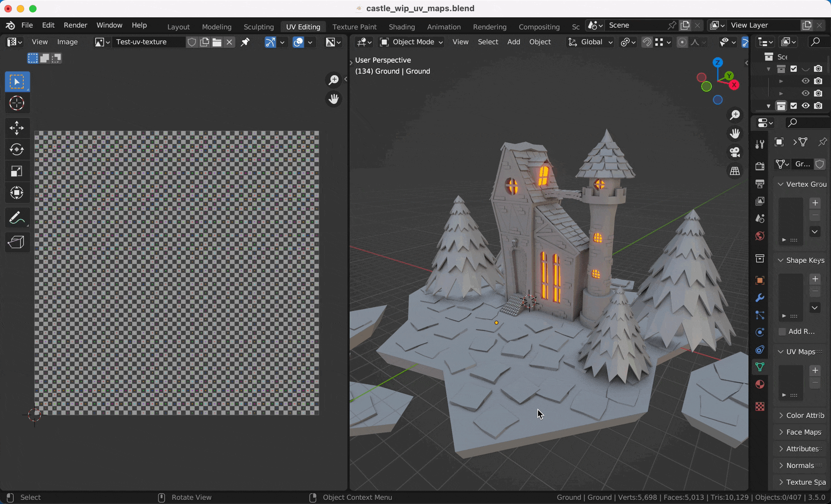Select the Transform tool in UV editor
The height and width of the screenshot is (504, 831).
pyautogui.click(x=17, y=193)
